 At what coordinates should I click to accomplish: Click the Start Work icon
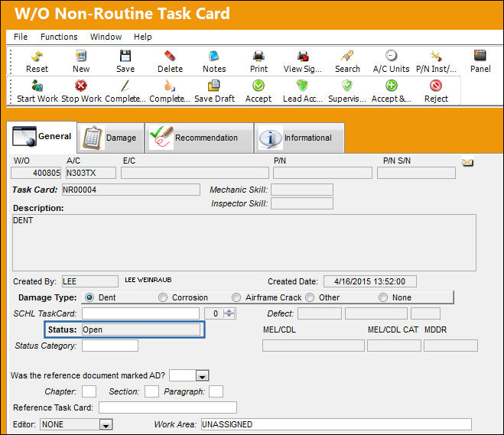coord(37,86)
